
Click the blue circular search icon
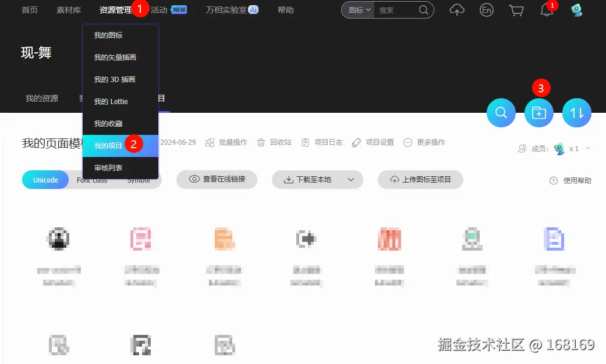pos(501,113)
